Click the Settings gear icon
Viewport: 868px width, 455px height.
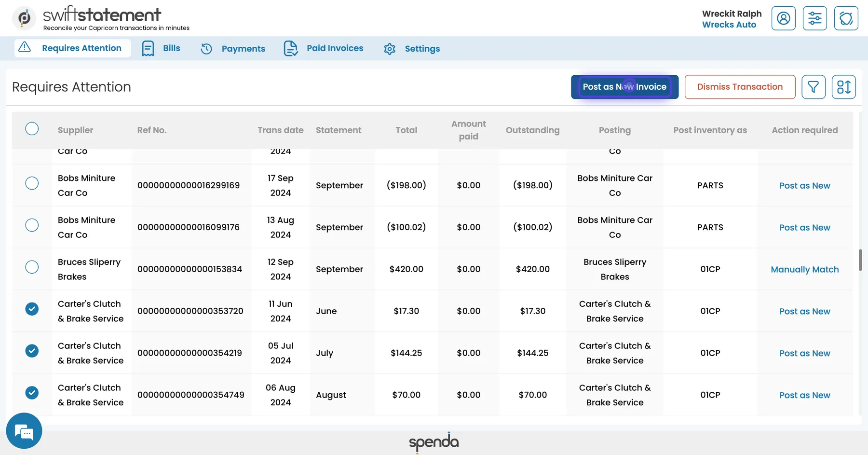[390, 49]
